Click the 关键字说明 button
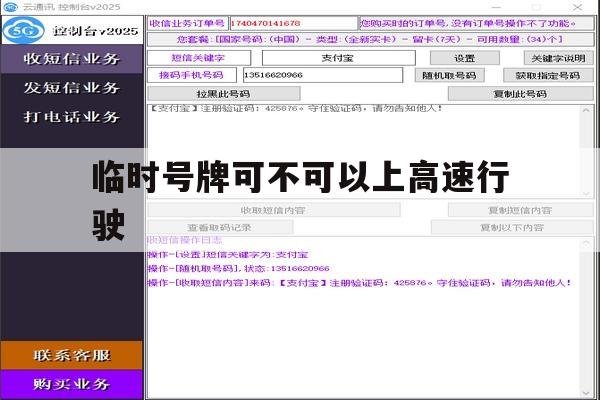Image resolution: width=600 pixels, height=400 pixels. pyautogui.click(x=558, y=58)
